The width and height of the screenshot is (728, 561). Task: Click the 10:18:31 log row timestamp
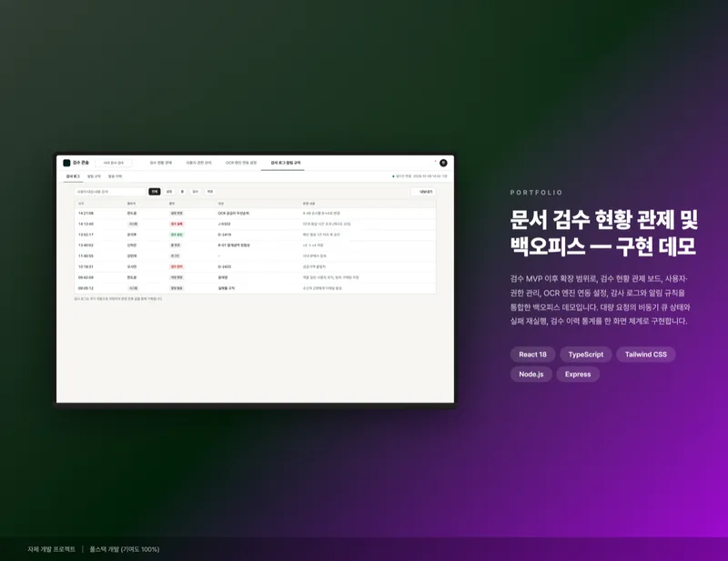coord(86,266)
